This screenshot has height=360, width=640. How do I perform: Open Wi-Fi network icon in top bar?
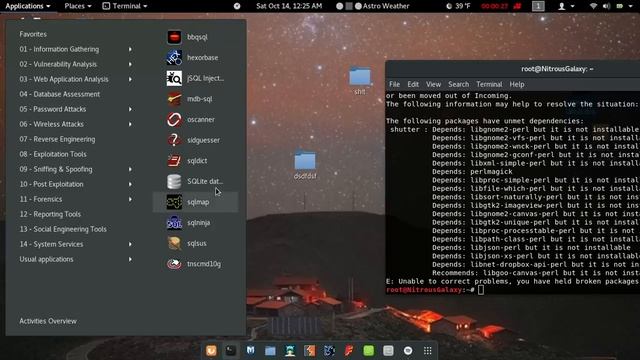(x=593, y=6)
